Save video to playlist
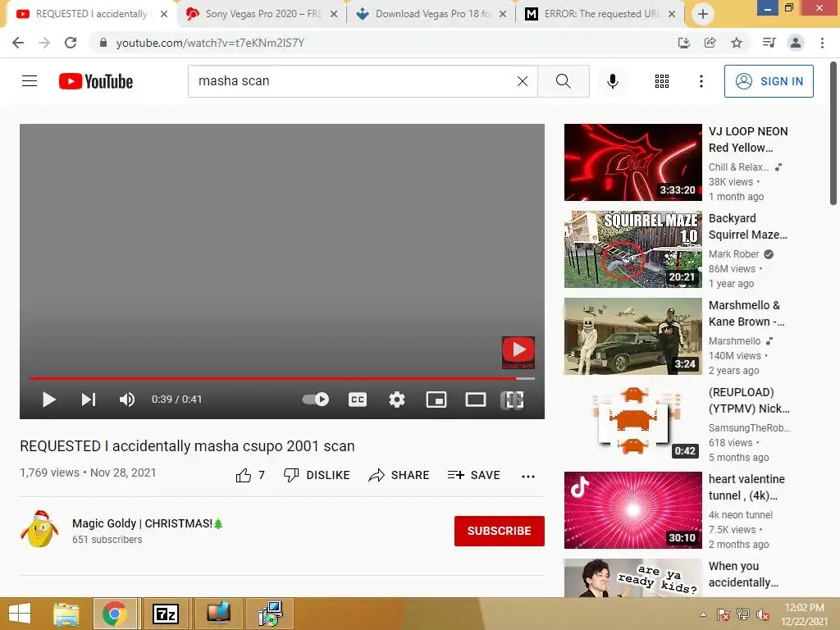The image size is (840, 630). point(473,475)
